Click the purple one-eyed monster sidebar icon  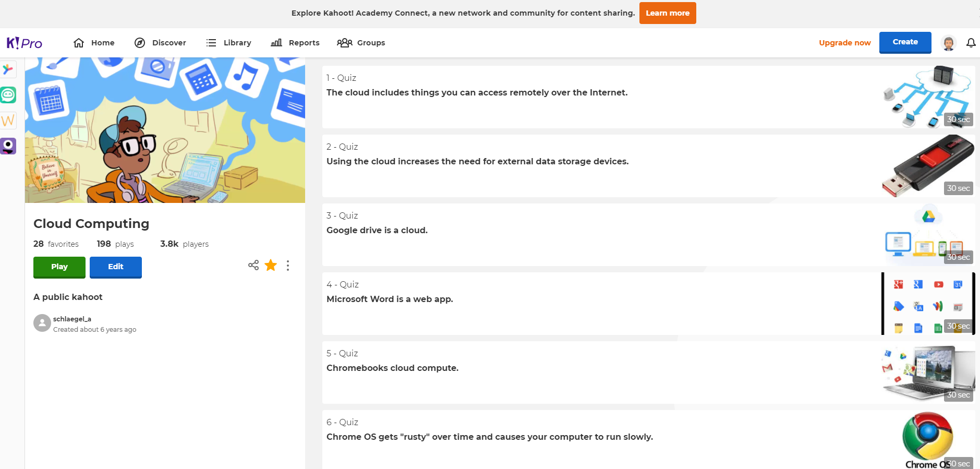pos(8,146)
